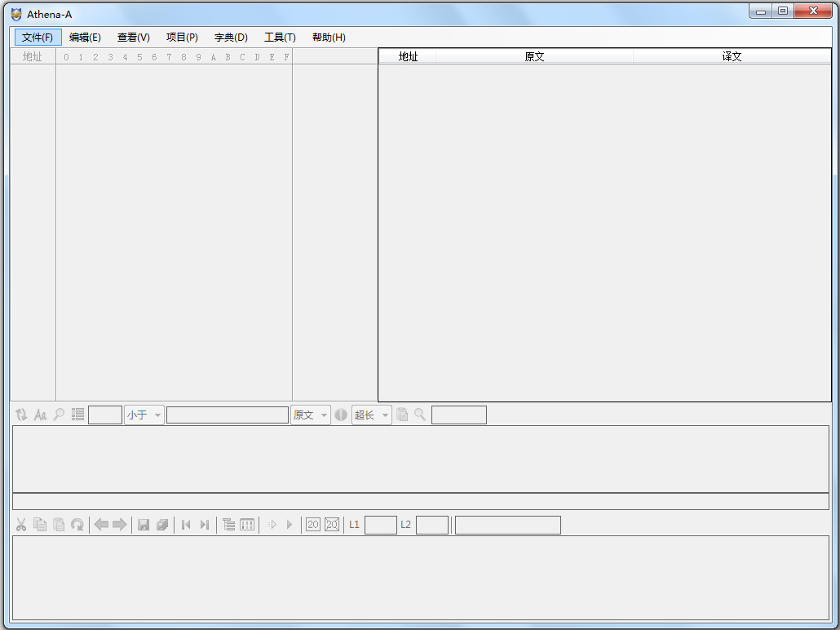Maximize the Athena-A window
Viewport: 840px width, 630px height.
783,11
